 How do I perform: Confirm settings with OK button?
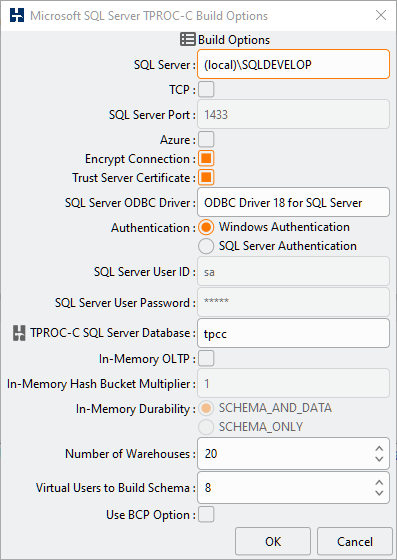coord(273,541)
